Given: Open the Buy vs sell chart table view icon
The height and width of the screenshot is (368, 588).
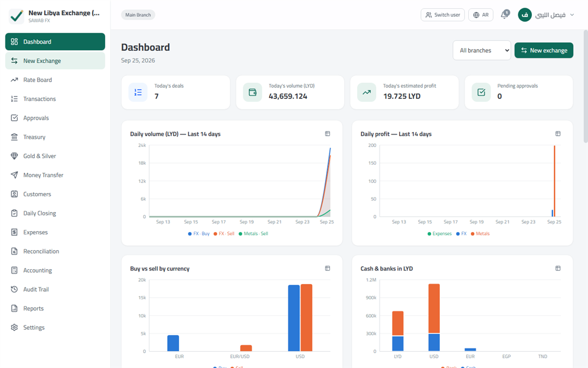Looking at the screenshot, I should click(327, 268).
